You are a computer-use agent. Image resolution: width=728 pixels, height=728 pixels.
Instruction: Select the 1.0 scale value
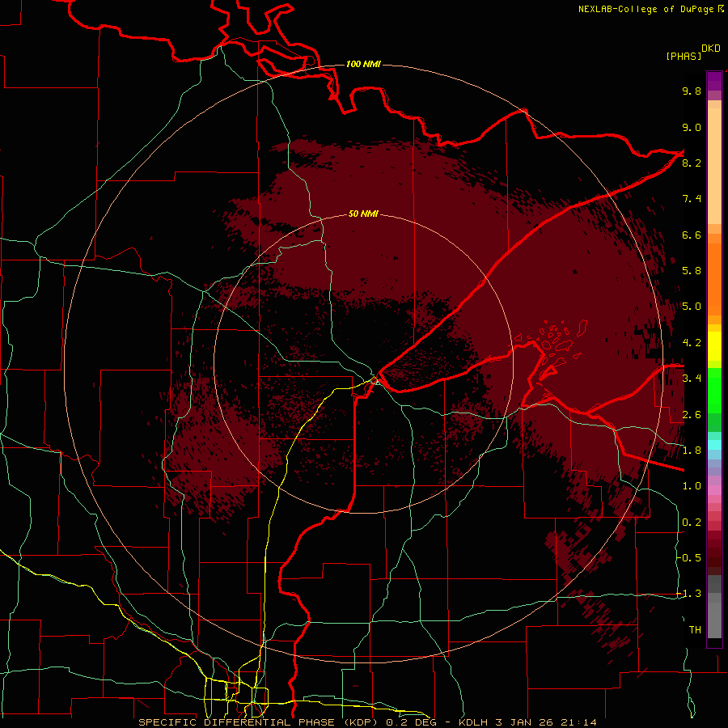(692, 486)
